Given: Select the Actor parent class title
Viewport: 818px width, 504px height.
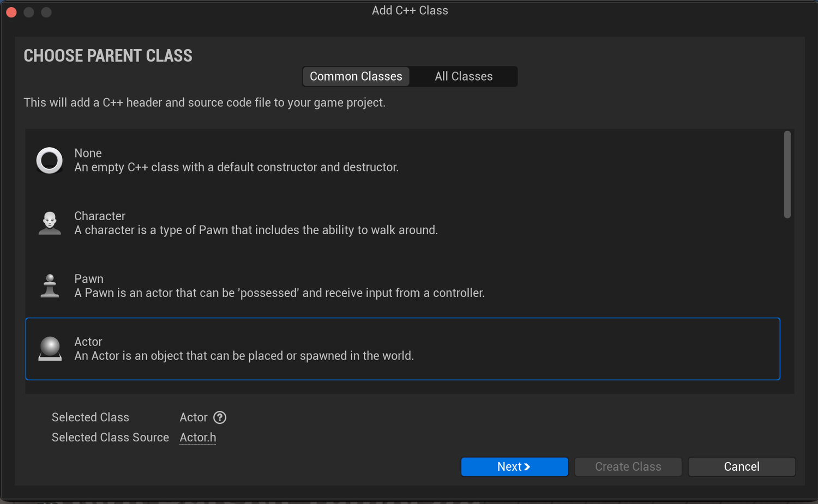Looking at the screenshot, I should [x=88, y=342].
